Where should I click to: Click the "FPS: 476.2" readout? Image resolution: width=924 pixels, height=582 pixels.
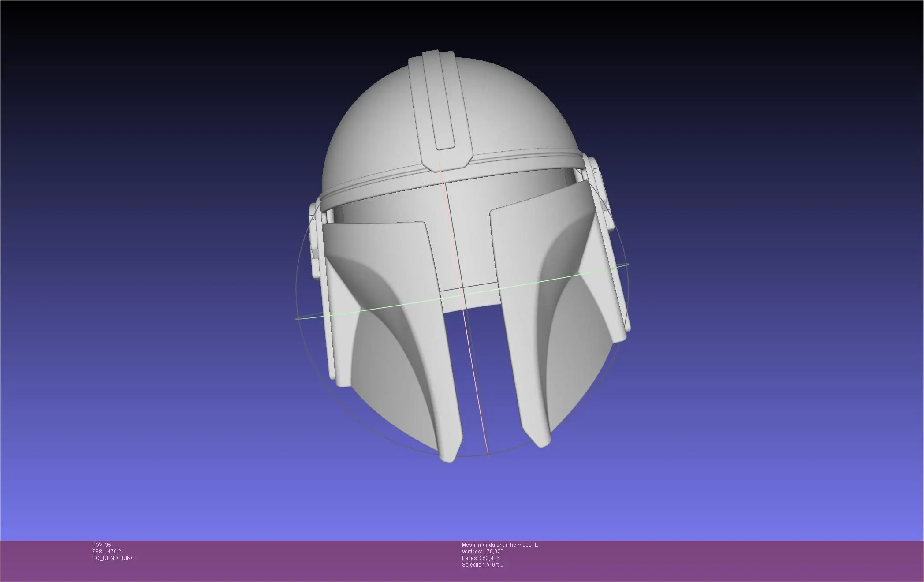107,552
